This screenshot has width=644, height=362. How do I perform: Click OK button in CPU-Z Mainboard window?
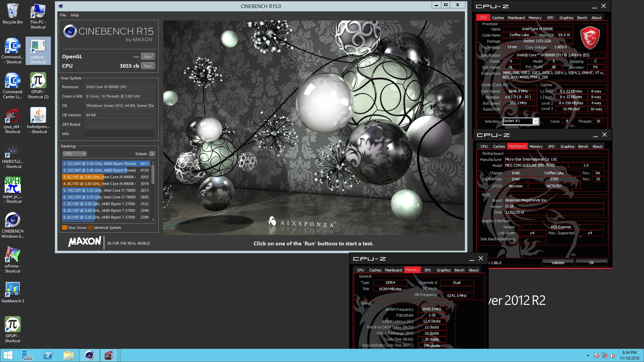[591, 263]
